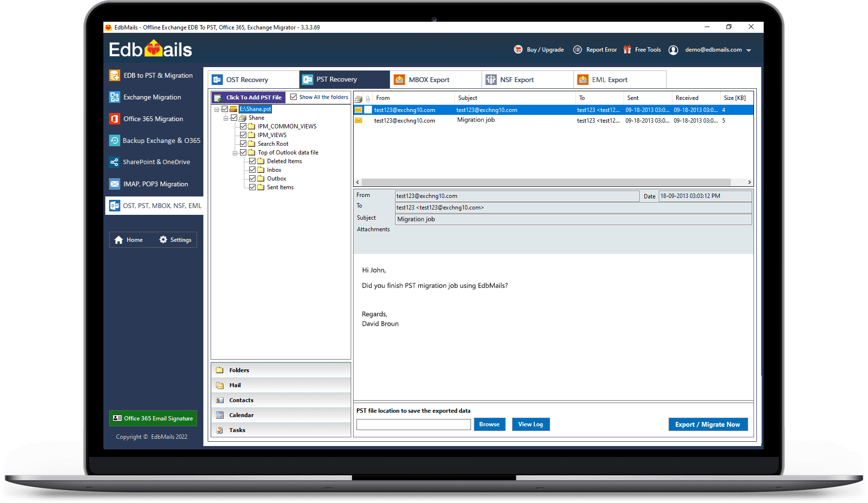Click the Home house icon

point(119,240)
